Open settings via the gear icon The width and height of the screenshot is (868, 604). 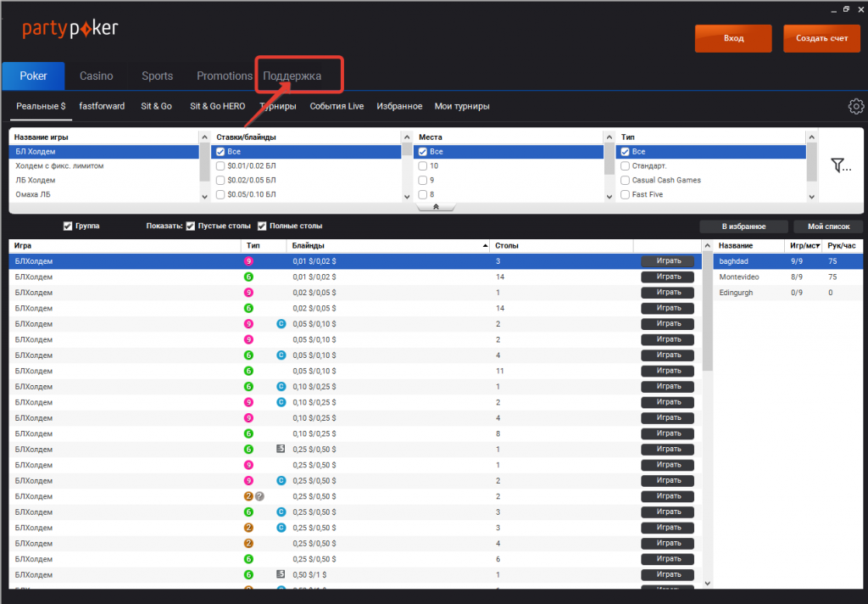click(x=855, y=107)
